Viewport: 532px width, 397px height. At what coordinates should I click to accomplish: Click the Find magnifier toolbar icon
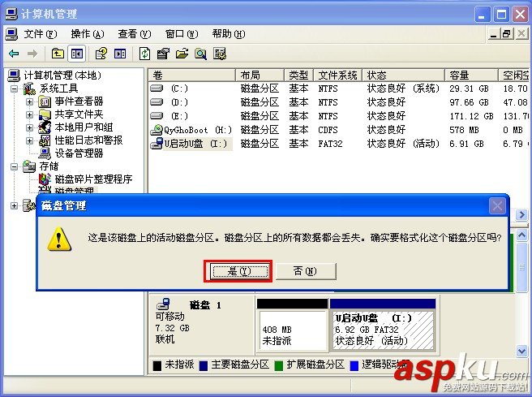(200, 54)
